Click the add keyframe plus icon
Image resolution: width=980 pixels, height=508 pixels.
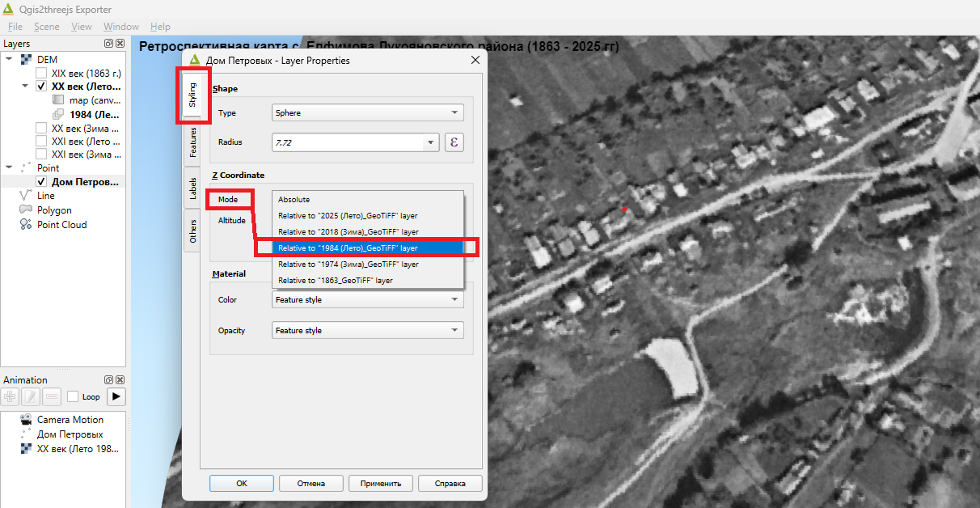[10, 396]
